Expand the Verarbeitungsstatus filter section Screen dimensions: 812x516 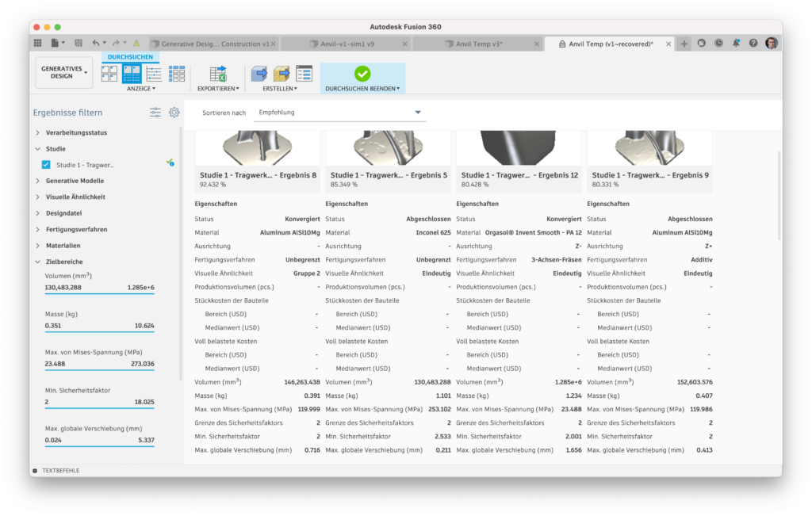click(x=38, y=132)
